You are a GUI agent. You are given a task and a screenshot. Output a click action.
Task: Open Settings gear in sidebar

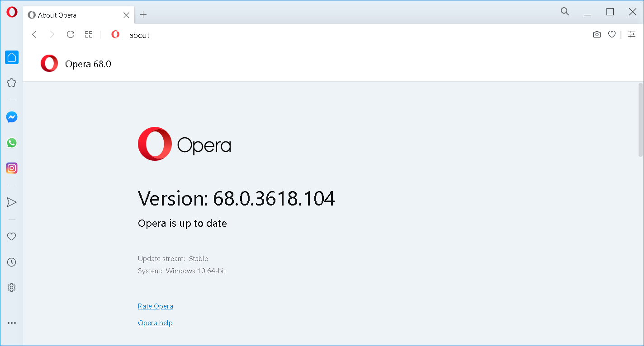pos(12,287)
